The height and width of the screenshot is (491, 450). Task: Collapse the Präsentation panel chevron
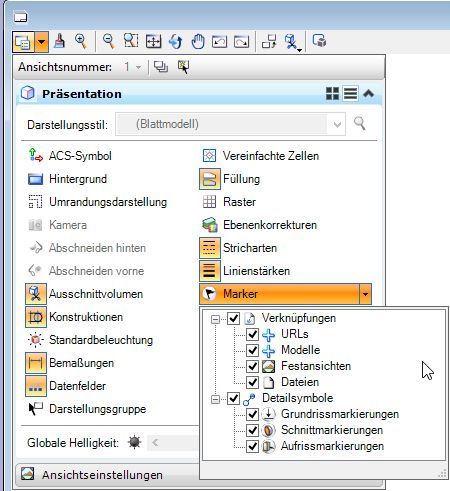[368, 93]
